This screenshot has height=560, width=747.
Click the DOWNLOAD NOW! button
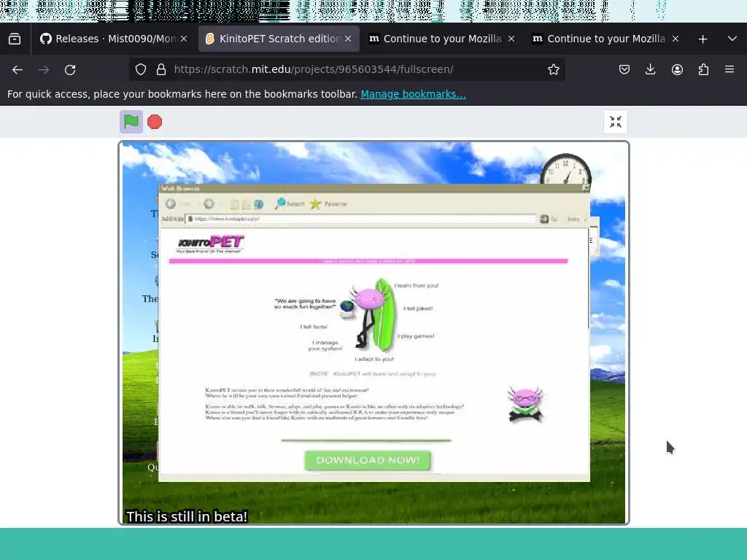click(368, 460)
